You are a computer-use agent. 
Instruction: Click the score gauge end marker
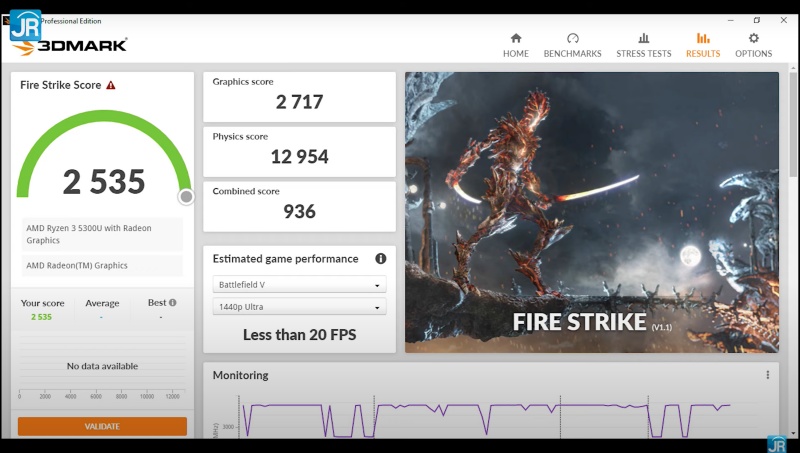(x=186, y=196)
